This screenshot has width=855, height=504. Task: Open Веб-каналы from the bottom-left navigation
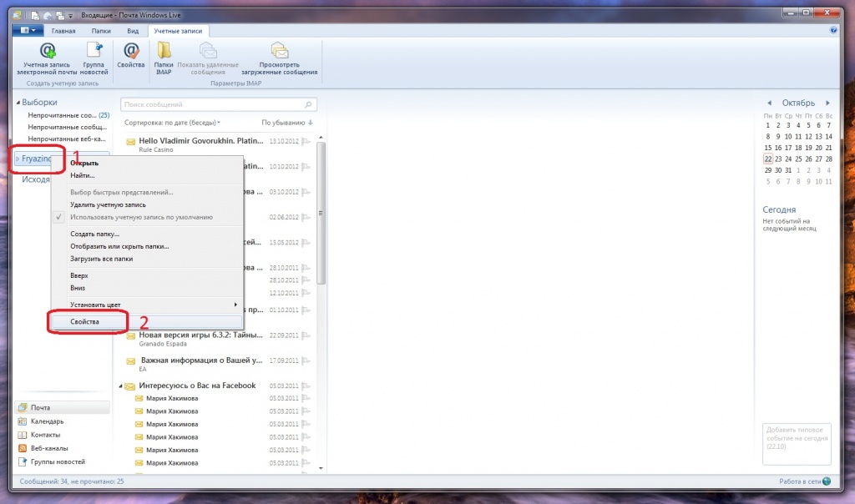(x=48, y=448)
